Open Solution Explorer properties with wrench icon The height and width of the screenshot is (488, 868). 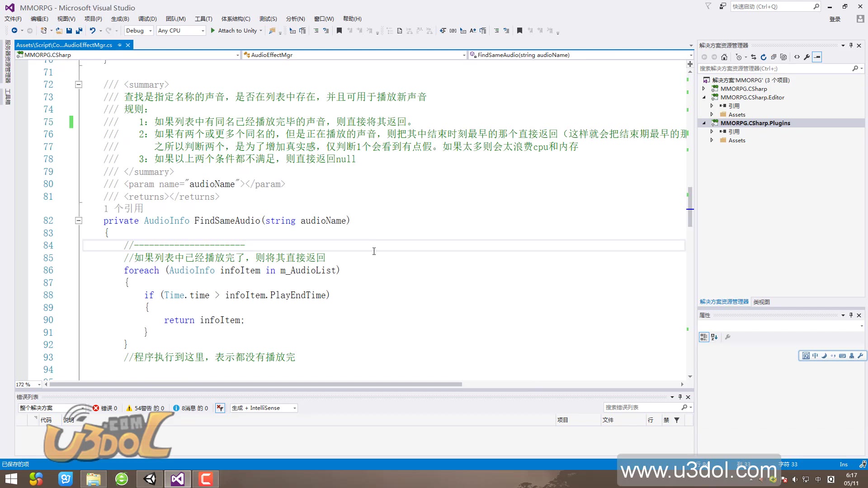807,57
